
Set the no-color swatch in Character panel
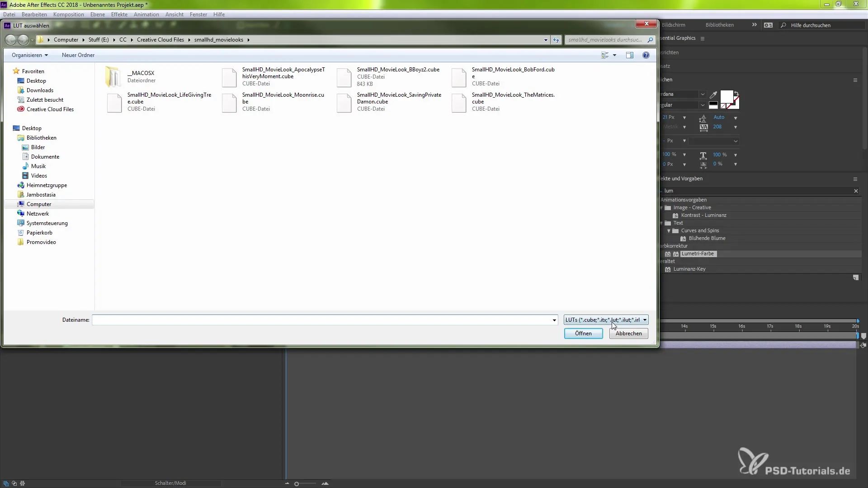pos(723,106)
